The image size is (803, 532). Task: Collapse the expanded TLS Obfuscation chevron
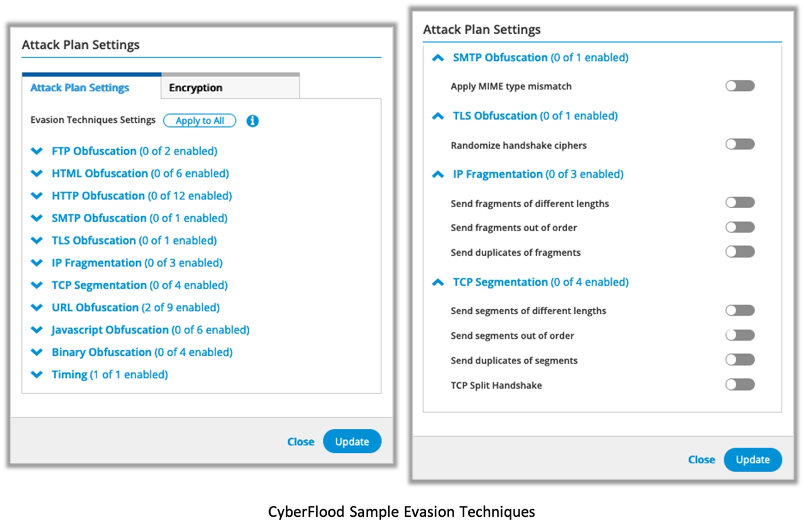438,116
